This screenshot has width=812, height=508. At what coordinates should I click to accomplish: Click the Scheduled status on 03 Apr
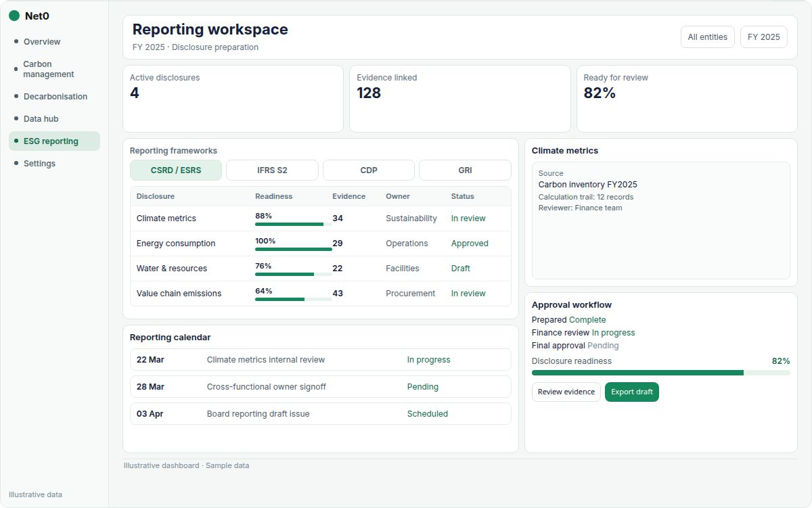[428, 414]
